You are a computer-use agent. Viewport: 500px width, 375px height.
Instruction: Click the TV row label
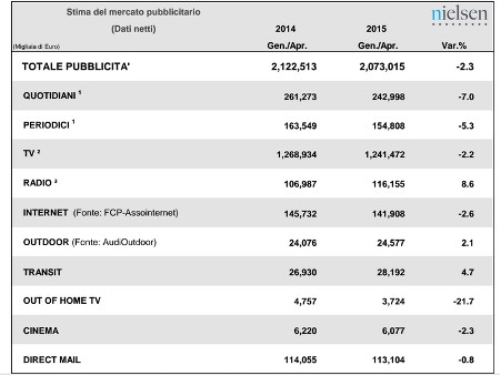tap(32, 153)
